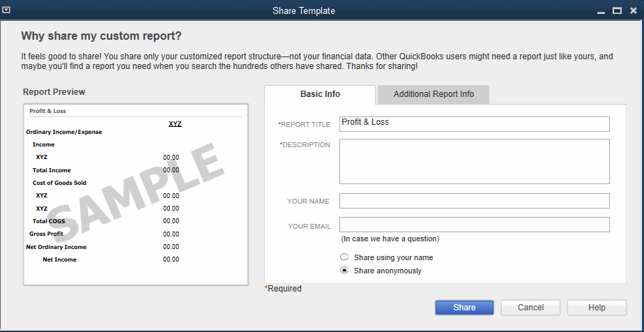Select the Your Name input field
The height and width of the screenshot is (332, 644).
click(x=475, y=201)
